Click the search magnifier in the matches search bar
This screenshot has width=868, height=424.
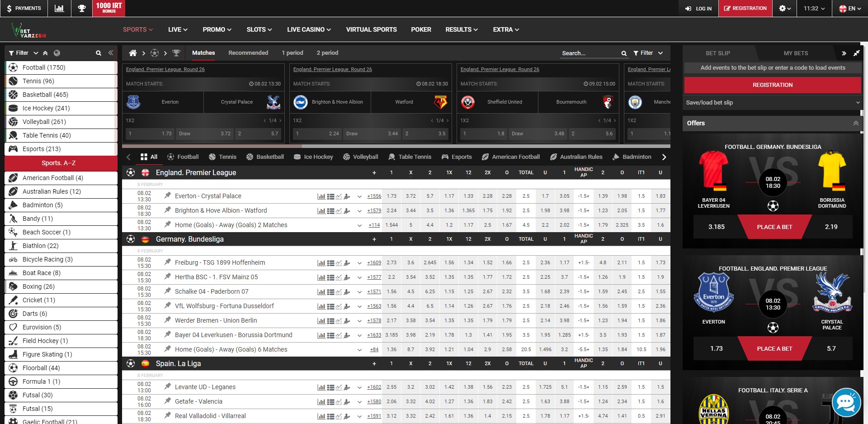coord(624,53)
